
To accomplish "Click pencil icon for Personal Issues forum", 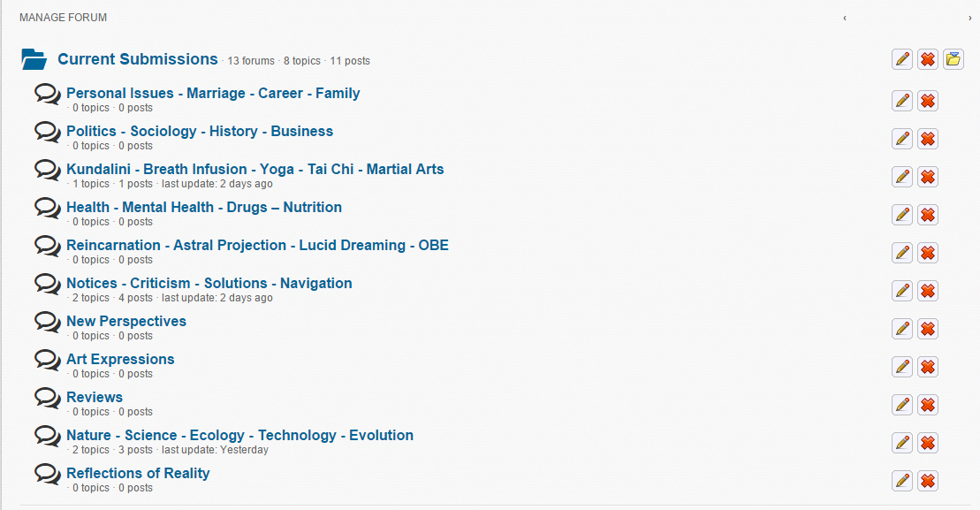I will point(902,101).
